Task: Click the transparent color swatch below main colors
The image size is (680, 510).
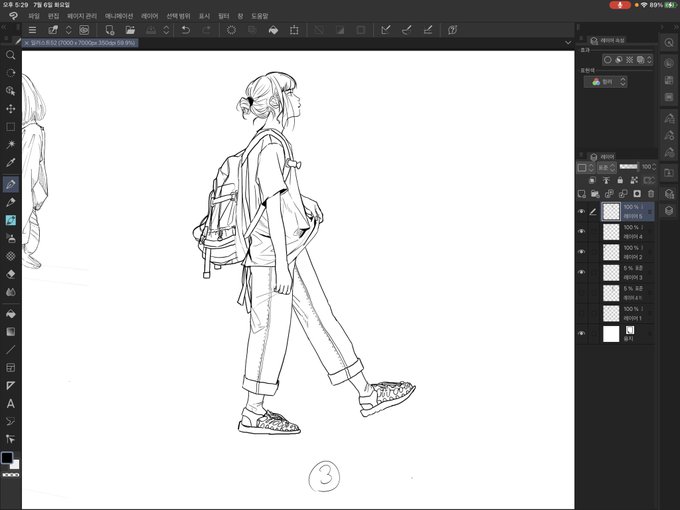Action: pyautogui.click(x=10, y=475)
